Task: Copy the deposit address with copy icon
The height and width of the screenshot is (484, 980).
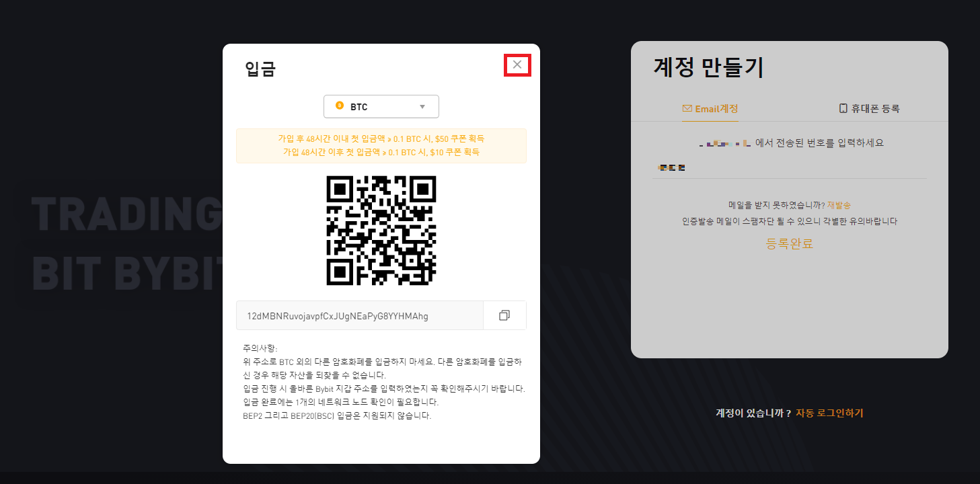Action: [504, 315]
